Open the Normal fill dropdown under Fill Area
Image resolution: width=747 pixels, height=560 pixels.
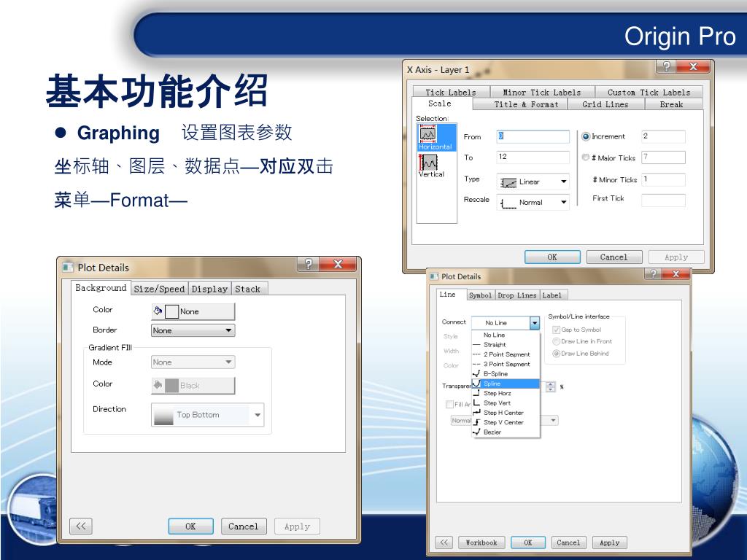(x=553, y=420)
